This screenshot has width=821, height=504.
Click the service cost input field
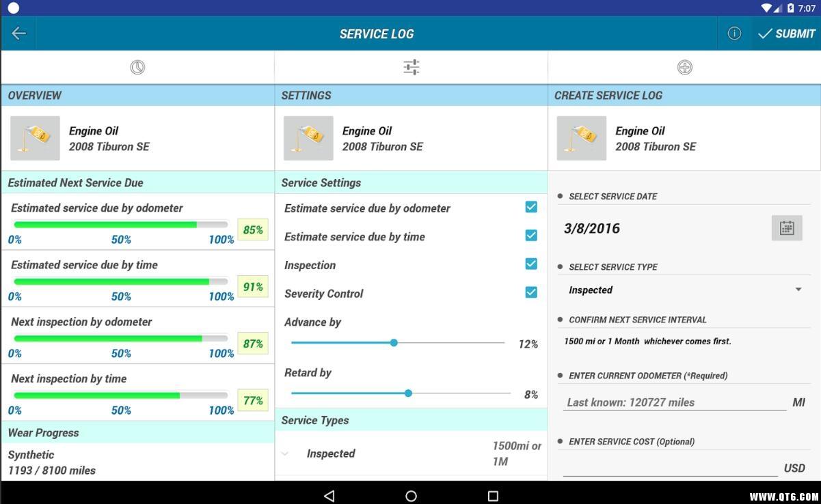coord(670,467)
